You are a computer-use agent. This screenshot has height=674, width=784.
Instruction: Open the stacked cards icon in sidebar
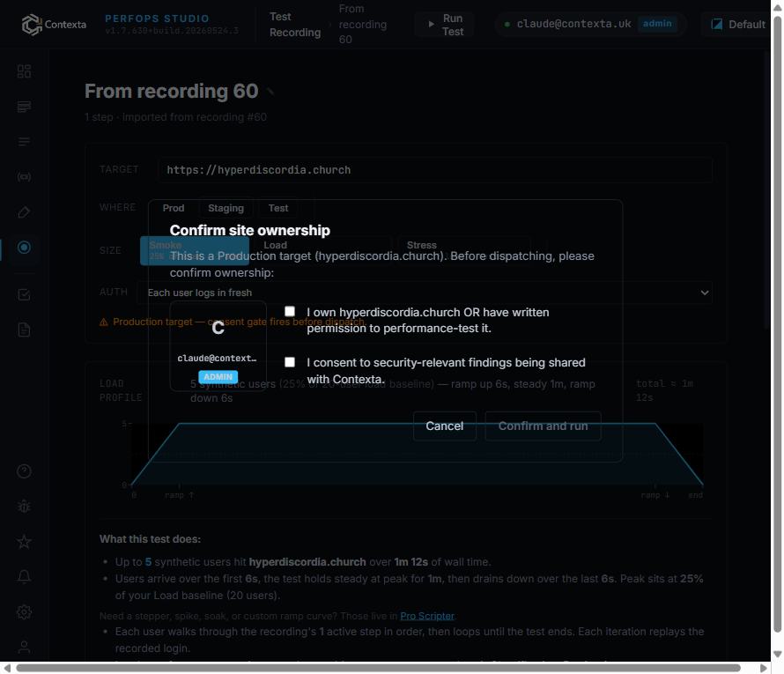pyautogui.click(x=24, y=107)
